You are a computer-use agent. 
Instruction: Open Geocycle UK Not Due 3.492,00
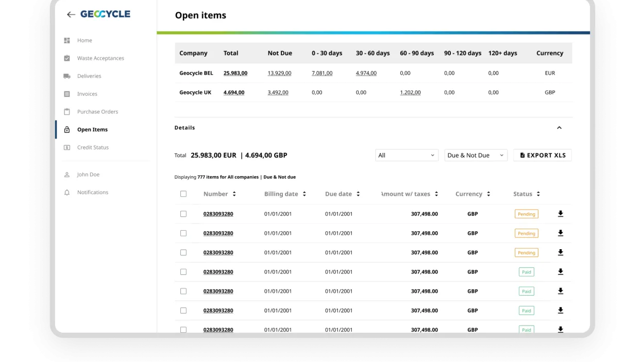point(278,93)
